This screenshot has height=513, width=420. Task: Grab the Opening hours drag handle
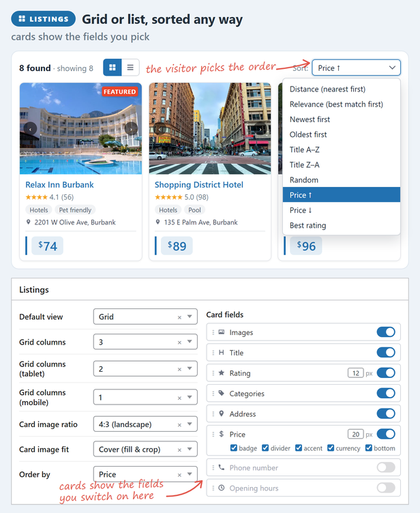(x=213, y=488)
